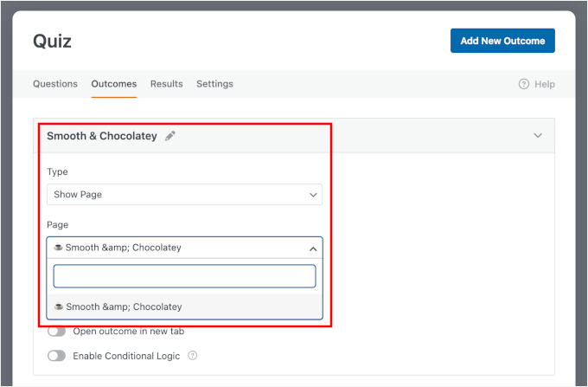Open the Help link text
The image size is (588, 387).
[x=545, y=84]
